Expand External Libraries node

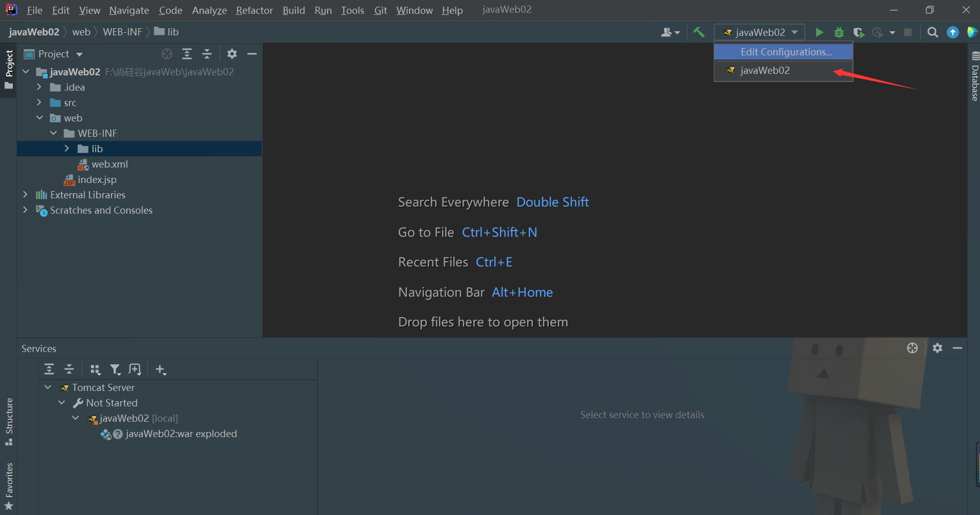[x=25, y=195]
